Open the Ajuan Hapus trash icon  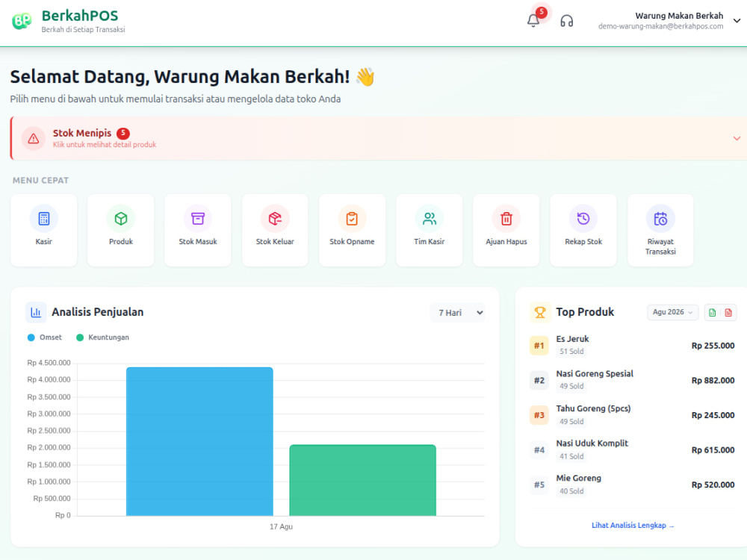506,219
